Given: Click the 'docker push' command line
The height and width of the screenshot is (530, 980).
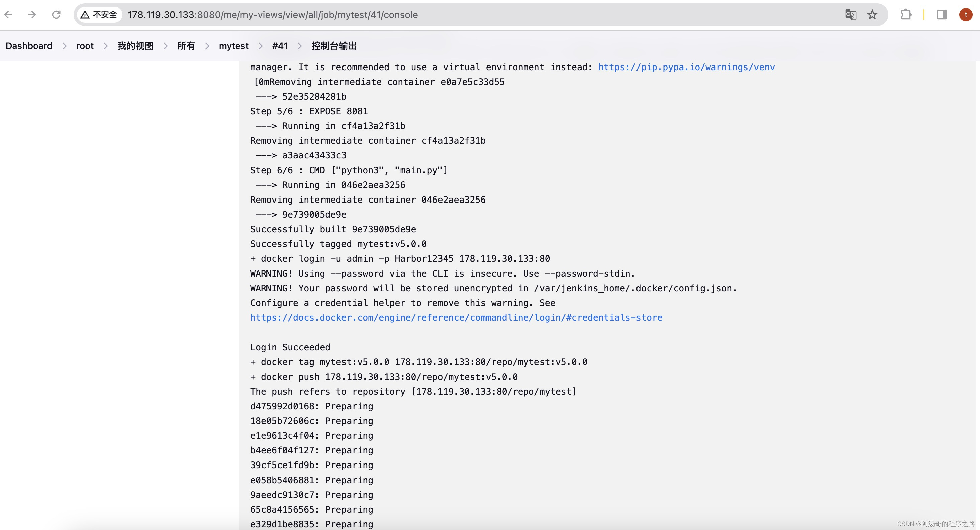Looking at the screenshot, I should 384,376.
